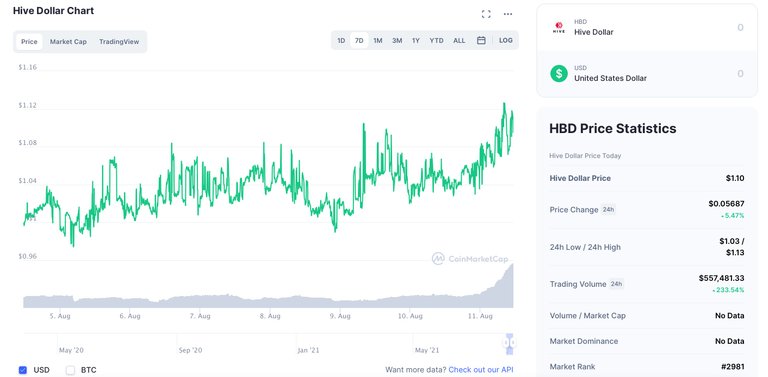Open the three-dots chart options menu
This screenshot has width=768, height=377.
coord(508,14)
